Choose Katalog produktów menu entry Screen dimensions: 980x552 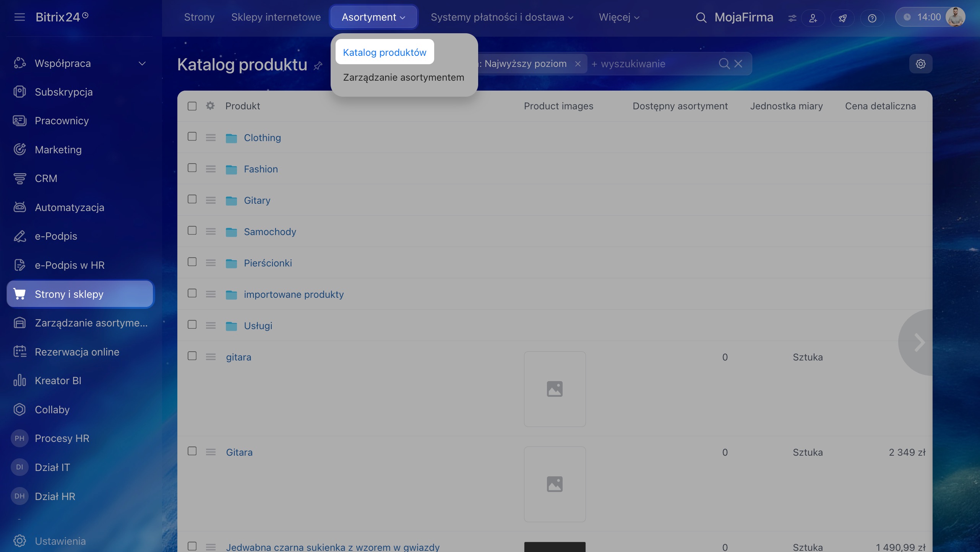coord(385,52)
